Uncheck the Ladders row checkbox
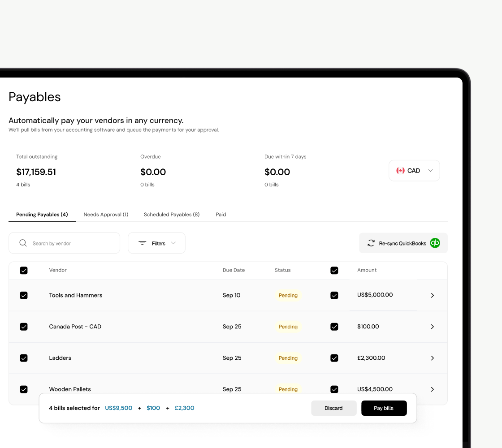The width and height of the screenshot is (502, 448). [x=24, y=358]
